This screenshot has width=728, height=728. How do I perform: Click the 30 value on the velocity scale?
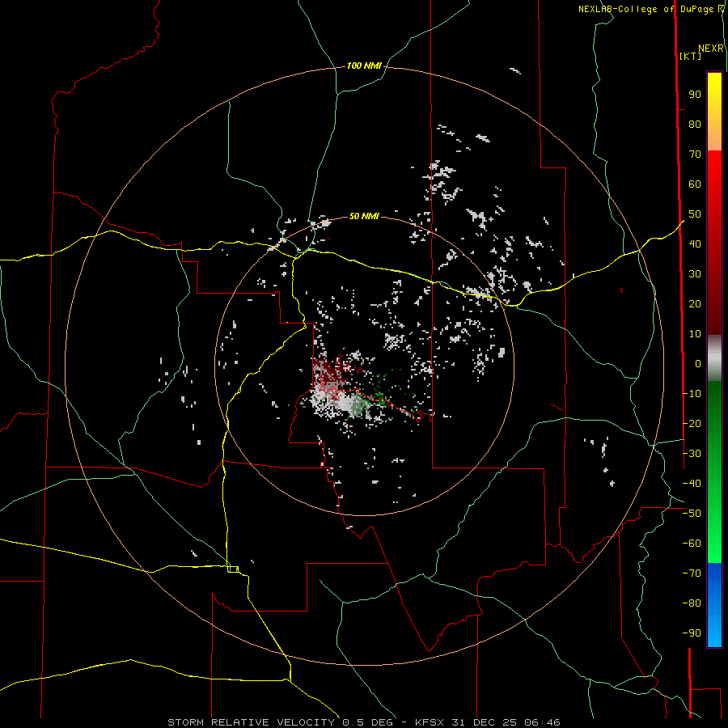pyautogui.click(x=695, y=274)
